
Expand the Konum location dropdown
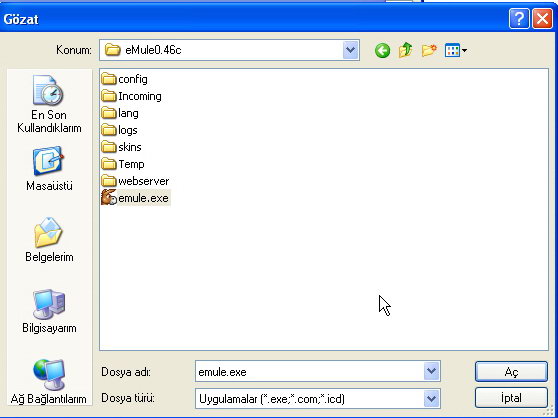[351, 50]
